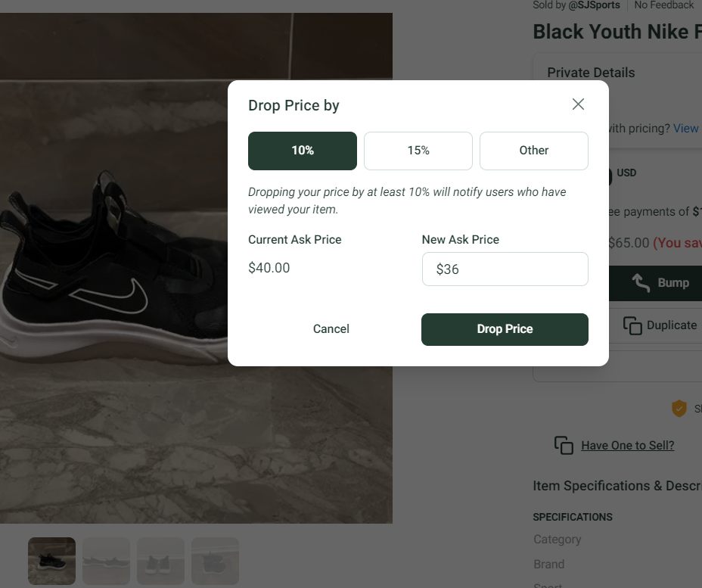This screenshot has height=588, width=702.
Task: Click the View pricing link
Action: 685,129
